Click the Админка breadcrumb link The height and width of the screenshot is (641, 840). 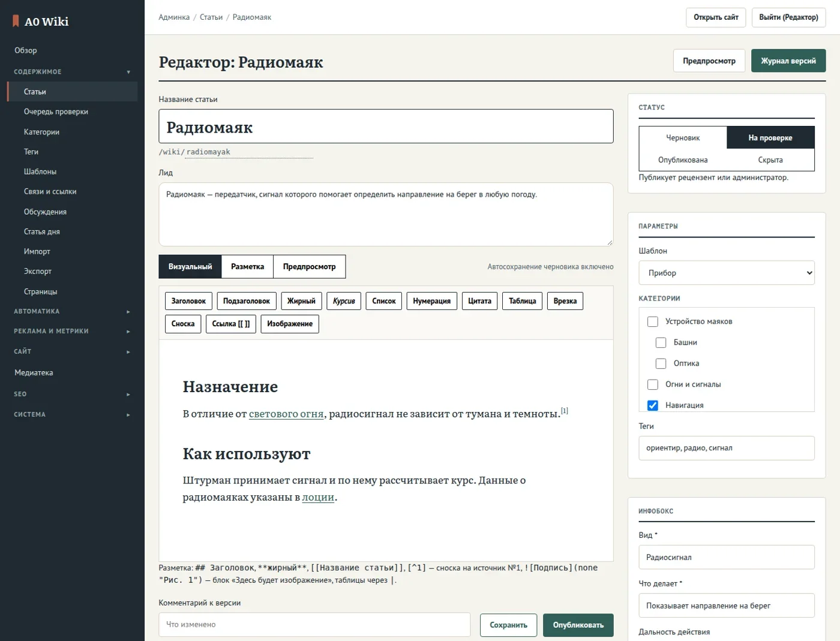(x=174, y=17)
